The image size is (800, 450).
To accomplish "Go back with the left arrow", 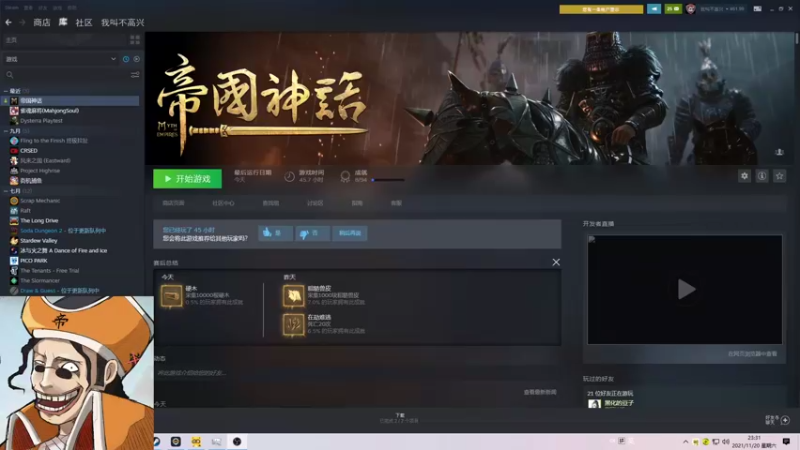I will coord(8,22).
